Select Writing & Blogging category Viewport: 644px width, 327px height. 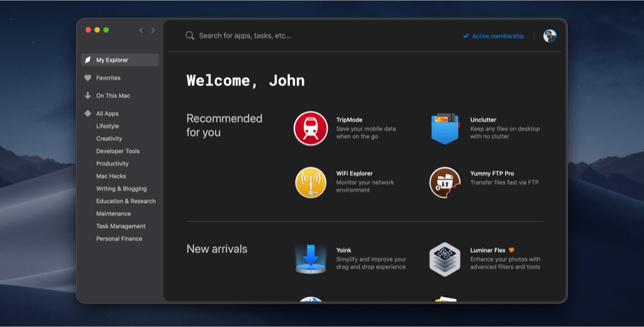[x=121, y=189]
